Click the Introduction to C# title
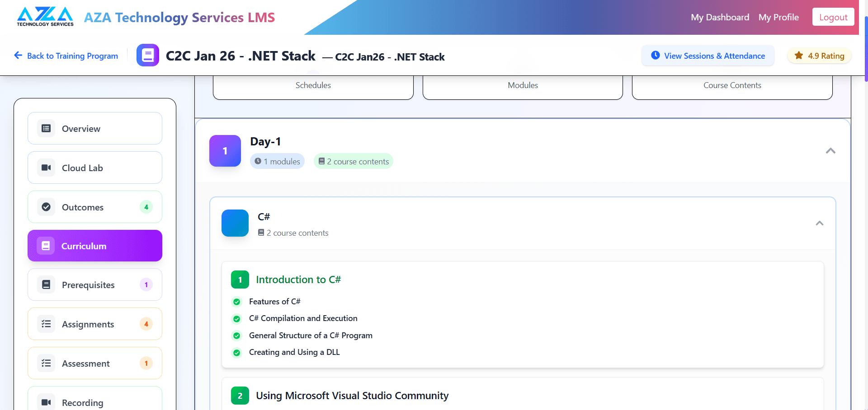 click(298, 280)
